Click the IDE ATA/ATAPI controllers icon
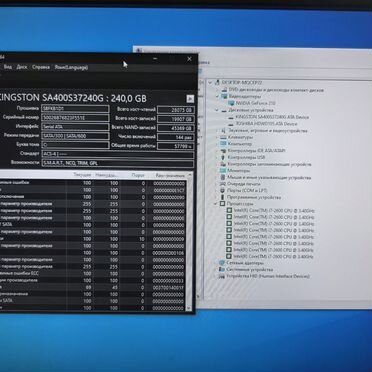This screenshot has height=372, width=372. [x=223, y=151]
